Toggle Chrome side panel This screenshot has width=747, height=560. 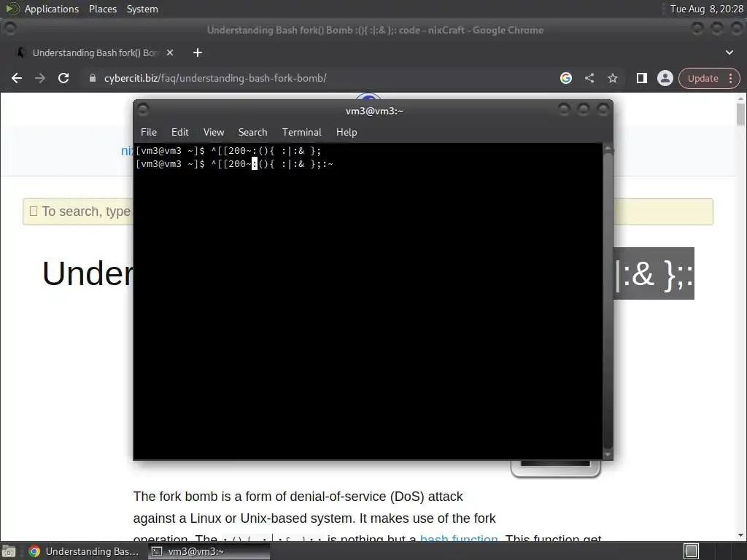pos(642,78)
